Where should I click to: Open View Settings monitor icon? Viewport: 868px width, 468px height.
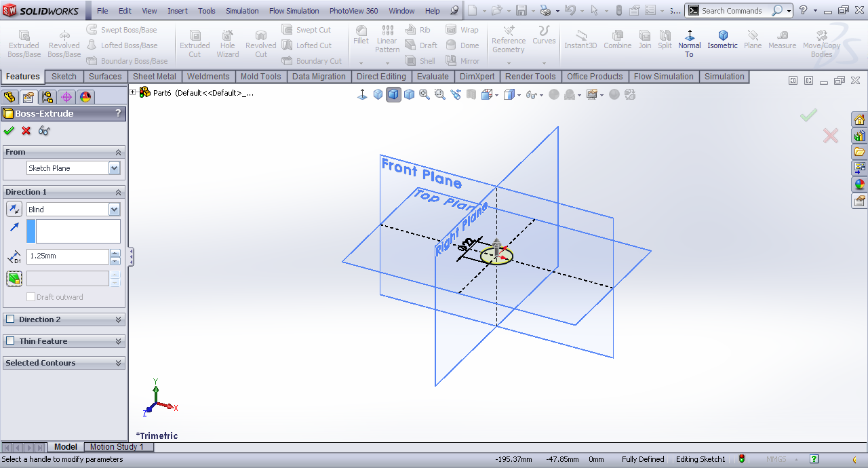click(x=592, y=95)
